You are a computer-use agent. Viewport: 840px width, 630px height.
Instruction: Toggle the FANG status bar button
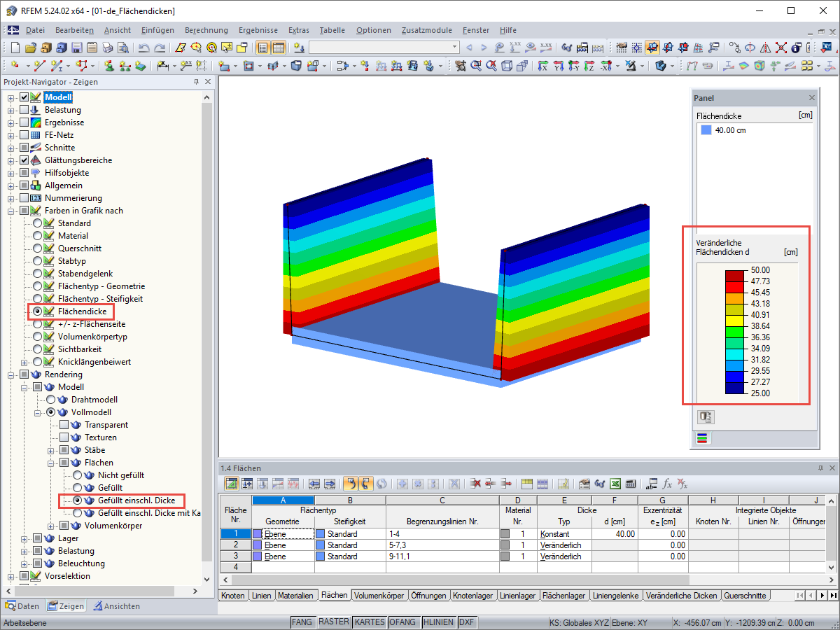302,622
